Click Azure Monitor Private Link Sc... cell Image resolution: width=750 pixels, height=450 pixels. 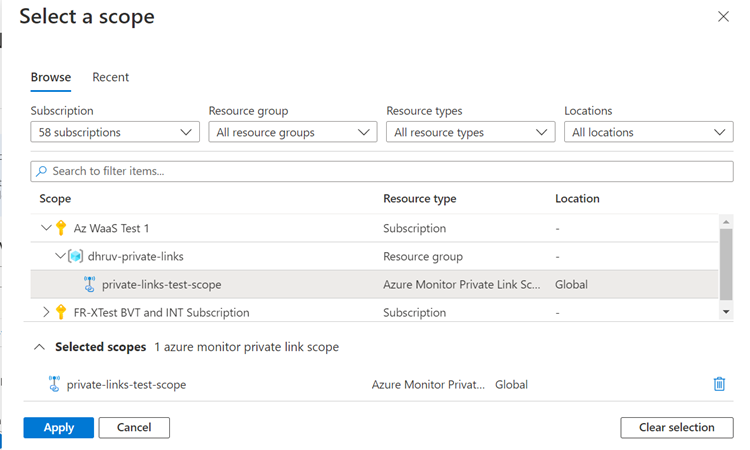pos(461,285)
